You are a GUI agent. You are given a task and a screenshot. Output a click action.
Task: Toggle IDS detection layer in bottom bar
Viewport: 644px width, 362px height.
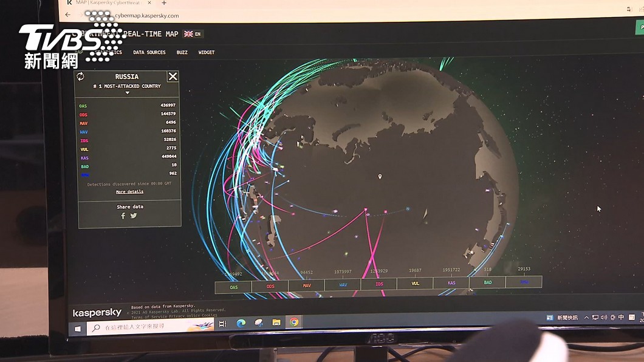379,284
